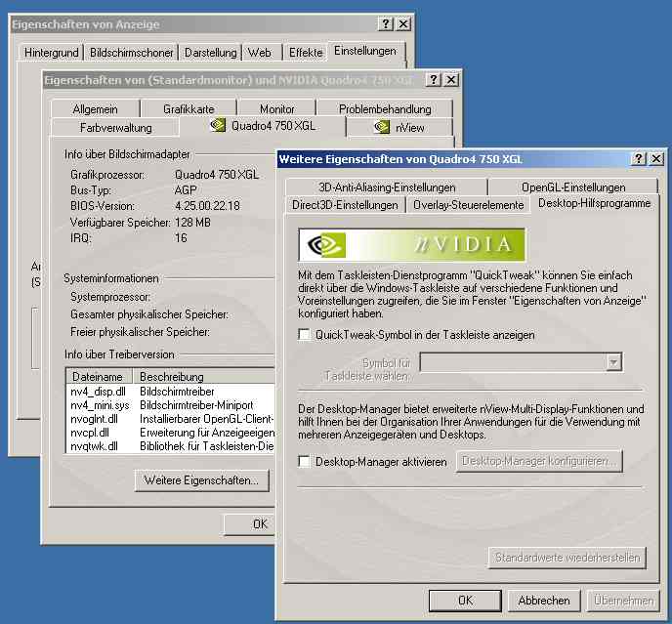
Task: Enable Desktop-Manager aktivieren checkbox
Action: 305,462
